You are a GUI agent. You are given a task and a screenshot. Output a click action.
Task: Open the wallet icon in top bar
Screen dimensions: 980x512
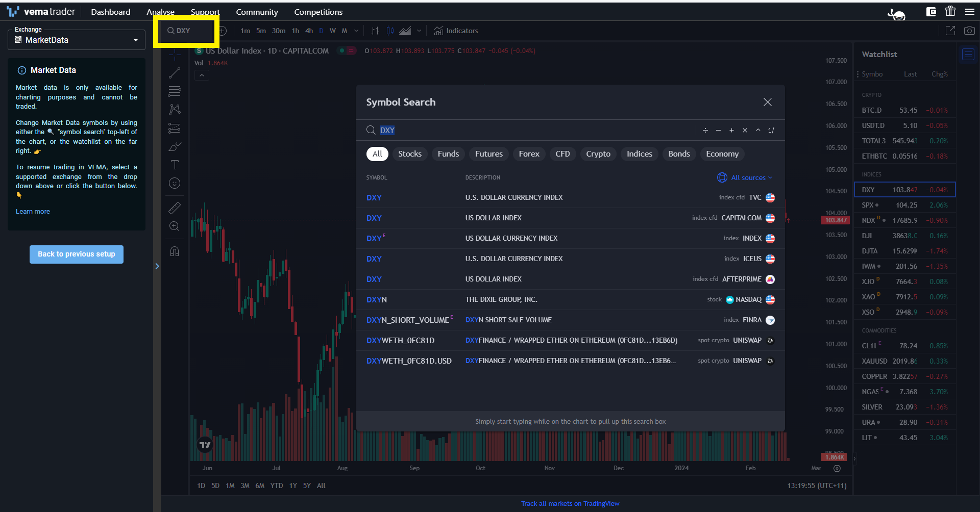tap(931, 11)
